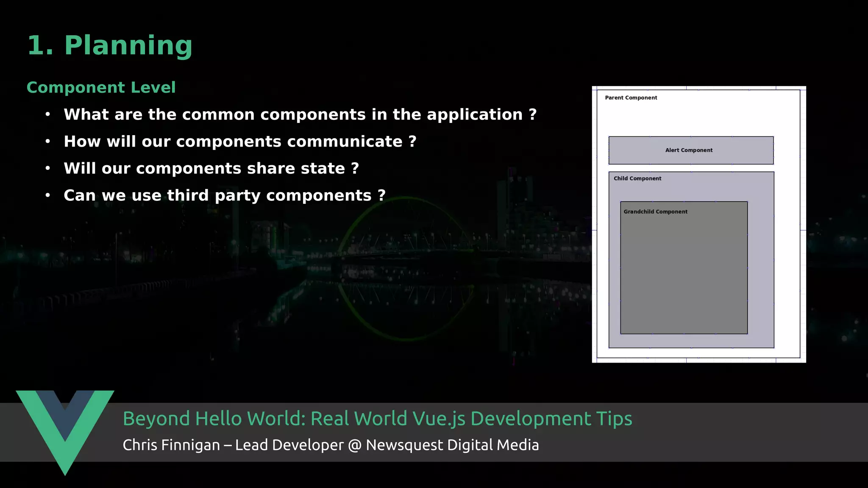
Task: Click the first bullet point dot
Action: tap(48, 114)
